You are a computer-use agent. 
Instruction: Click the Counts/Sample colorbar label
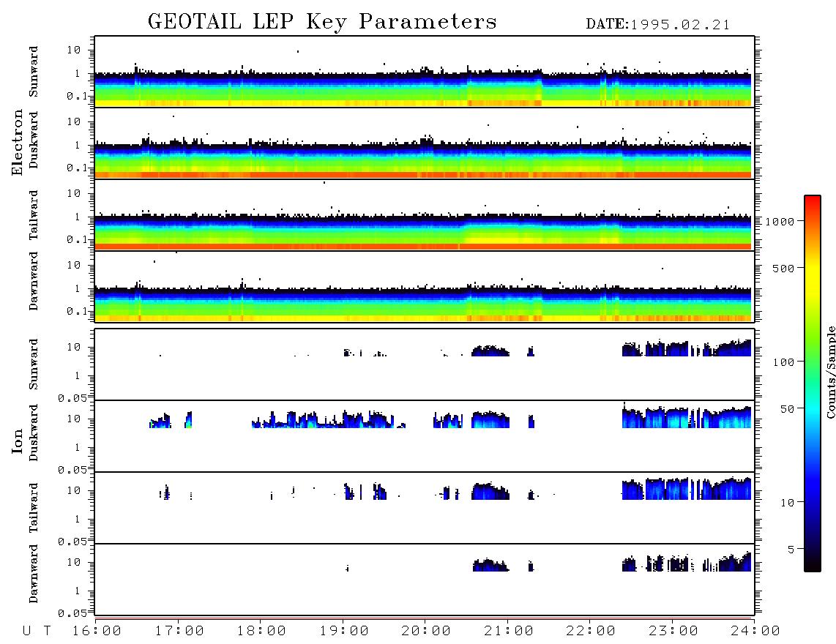[831, 372]
